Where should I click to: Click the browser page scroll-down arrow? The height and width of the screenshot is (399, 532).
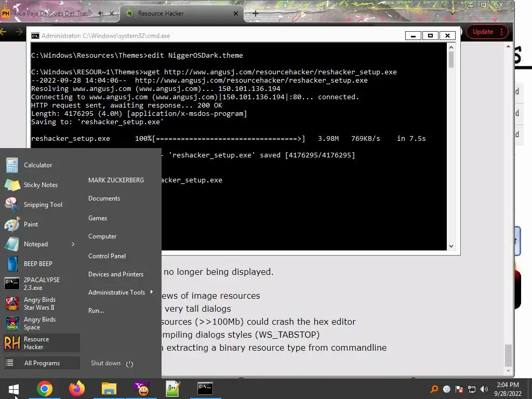click(508, 371)
